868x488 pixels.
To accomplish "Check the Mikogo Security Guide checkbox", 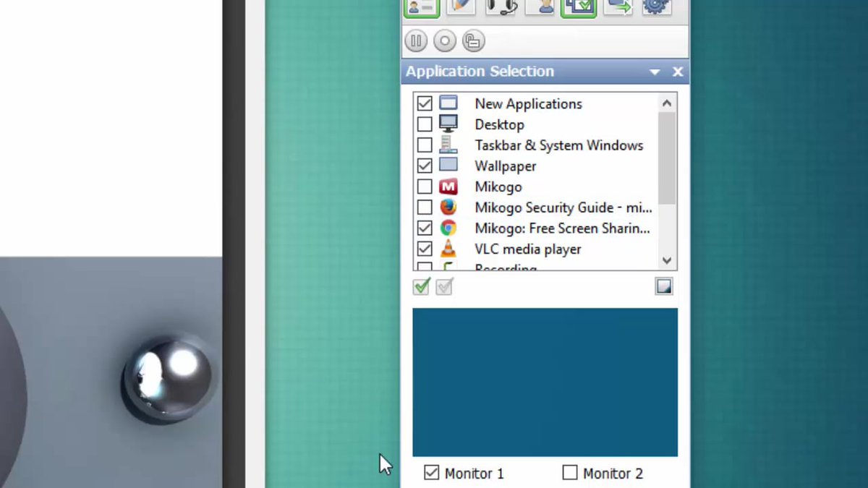I will pyautogui.click(x=425, y=207).
